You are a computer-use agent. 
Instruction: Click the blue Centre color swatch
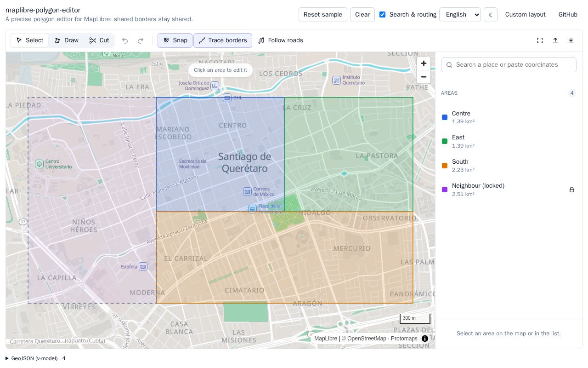tap(445, 117)
